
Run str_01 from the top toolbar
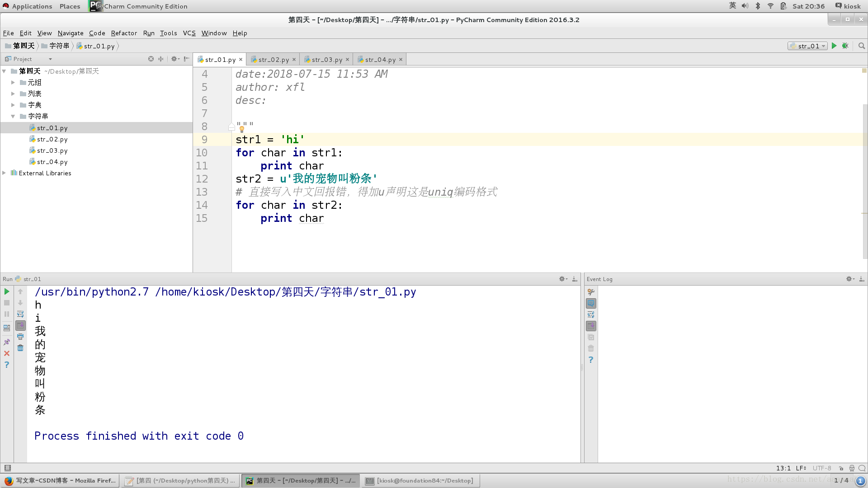click(x=834, y=46)
